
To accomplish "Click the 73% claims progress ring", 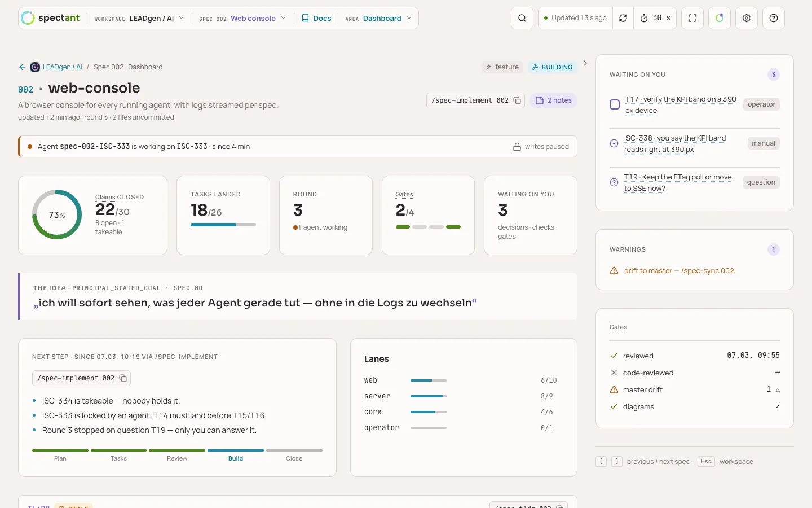I will (57, 214).
